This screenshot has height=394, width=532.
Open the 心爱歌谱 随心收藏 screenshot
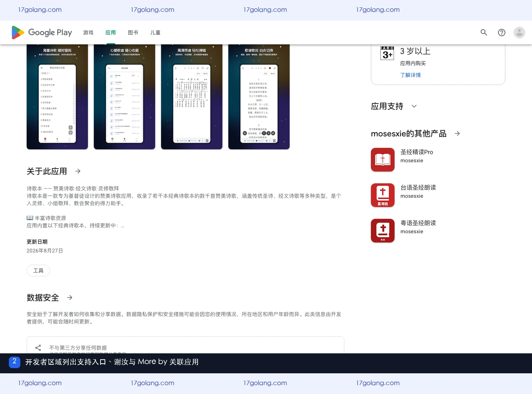125,97
